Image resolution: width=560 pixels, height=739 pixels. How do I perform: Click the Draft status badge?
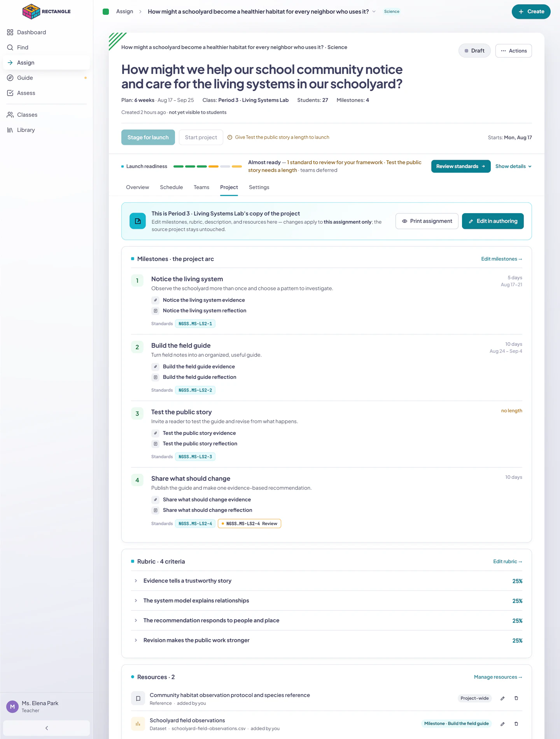(x=474, y=51)
